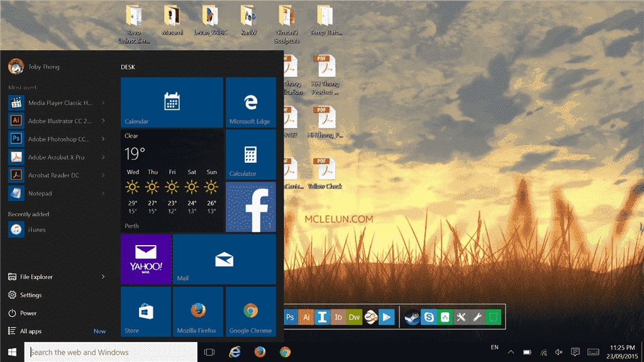
Task: Launch Chrome from taskbar
Action: click(285, 352)
